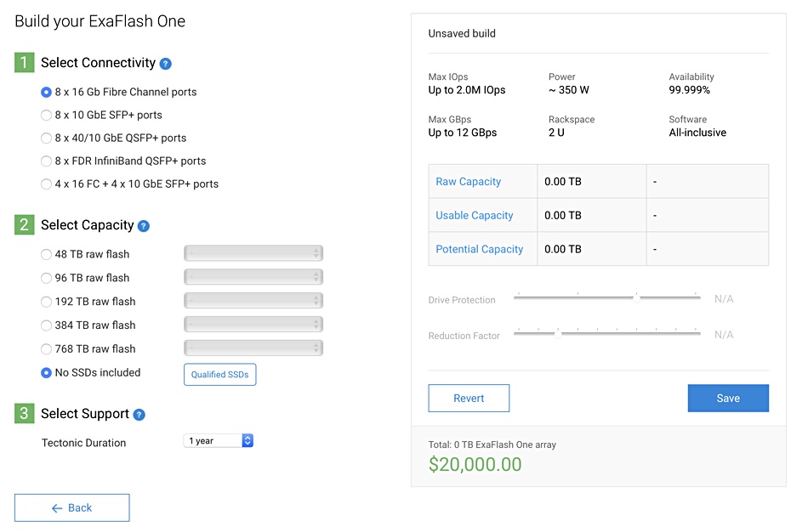Open dropdown beside 768 TB raw flash

(x=253, y=348)
